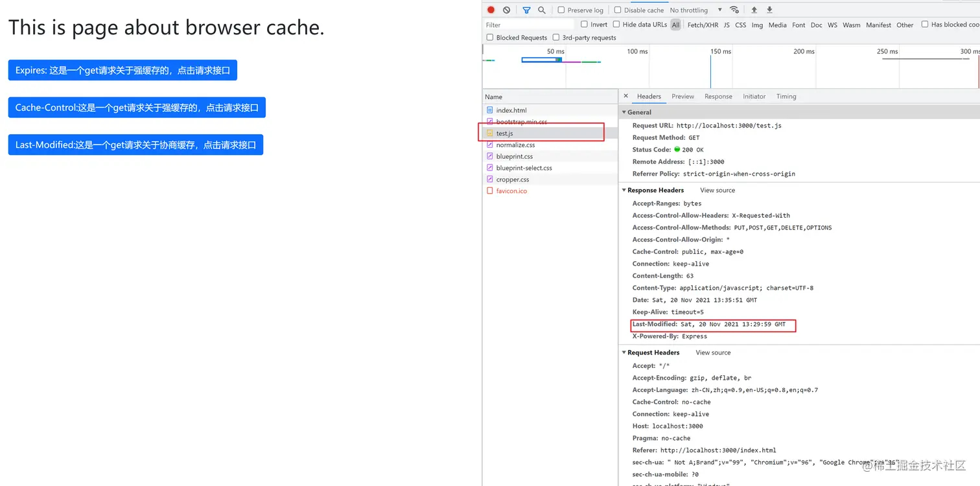The height and width of the screenshot is (486, 980).
Task: Filter requests by JS type
Action: pyautogui.click(x=727, y=25)
